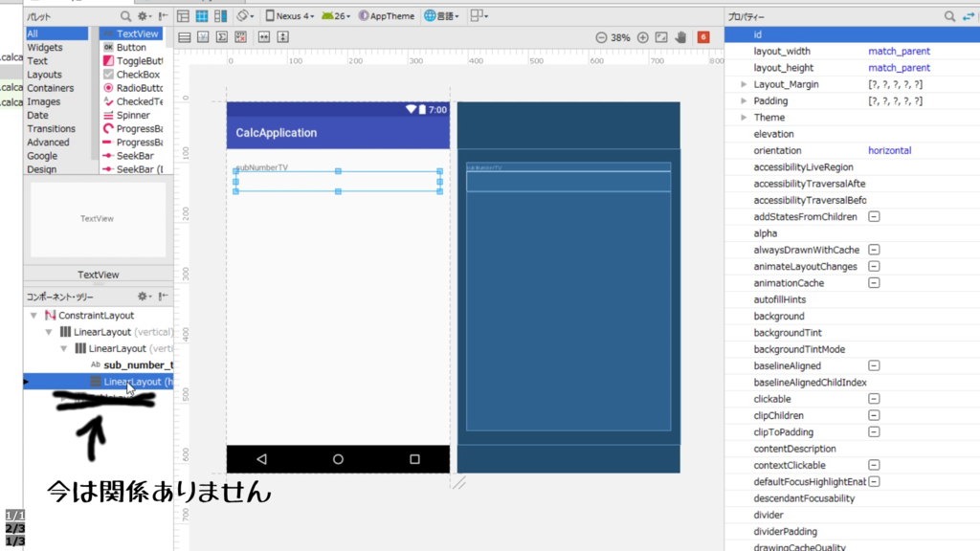Click the sigma distribute weights icon
Image resolution: width=980 pixels, height=551 pixels.
[x=222, y=37]
